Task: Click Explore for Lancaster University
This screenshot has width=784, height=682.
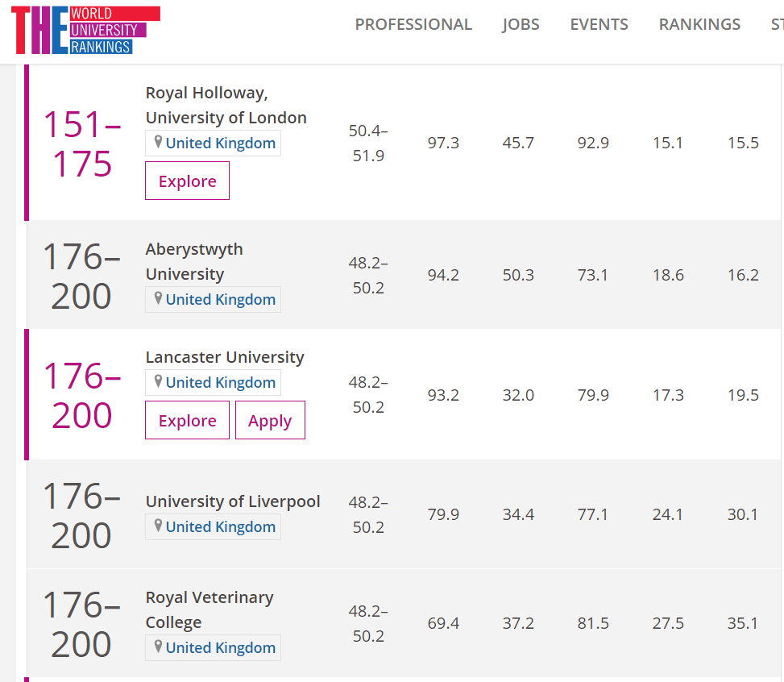Action: click(188, 420)
